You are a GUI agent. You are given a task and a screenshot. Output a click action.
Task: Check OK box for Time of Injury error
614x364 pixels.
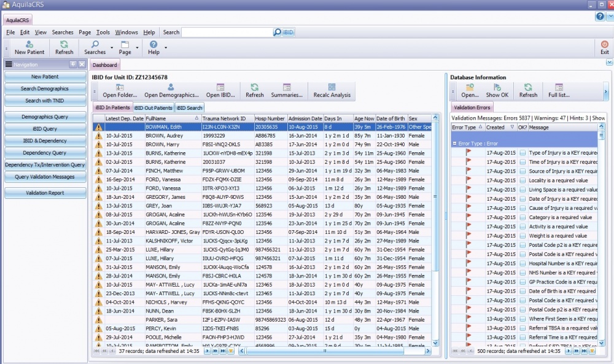pos(523,162)
